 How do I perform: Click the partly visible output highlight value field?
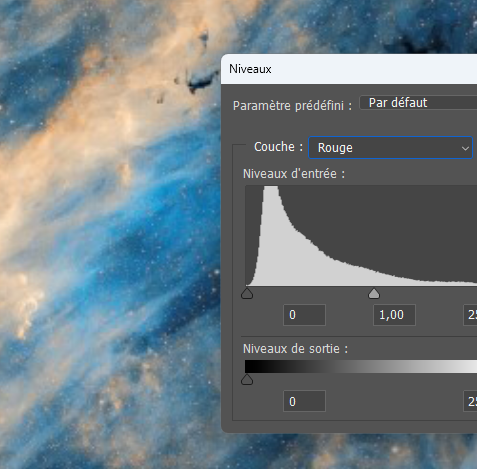pyautogui.click(x=470, y=401)
